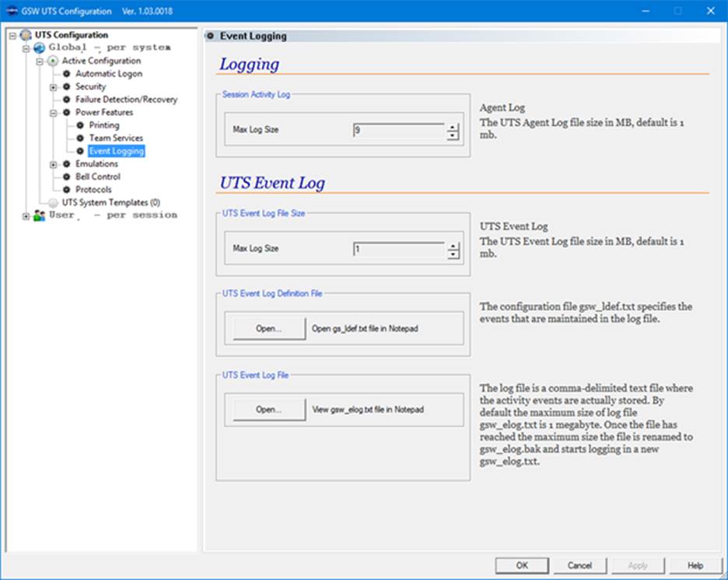Click the gear icon beside Team Services
This screenshot has width=728, height=580.
(x=80, y=138)
